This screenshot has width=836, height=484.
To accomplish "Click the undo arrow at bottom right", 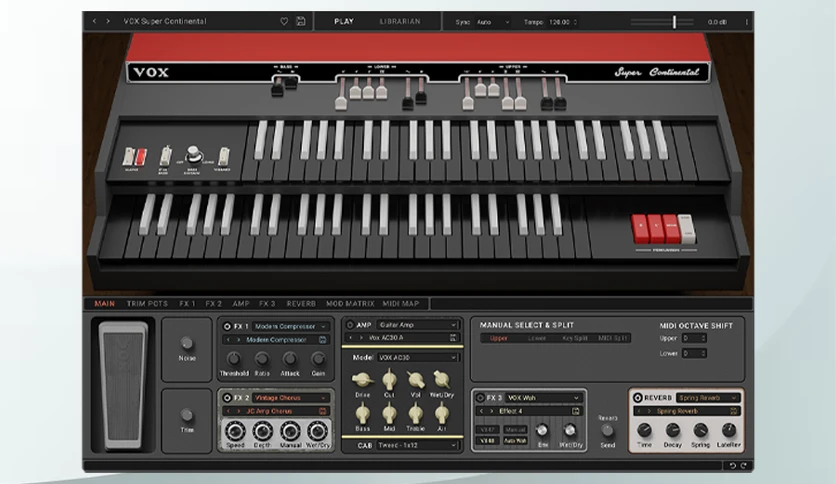I will pyautogui.click(x=733, y=466).
